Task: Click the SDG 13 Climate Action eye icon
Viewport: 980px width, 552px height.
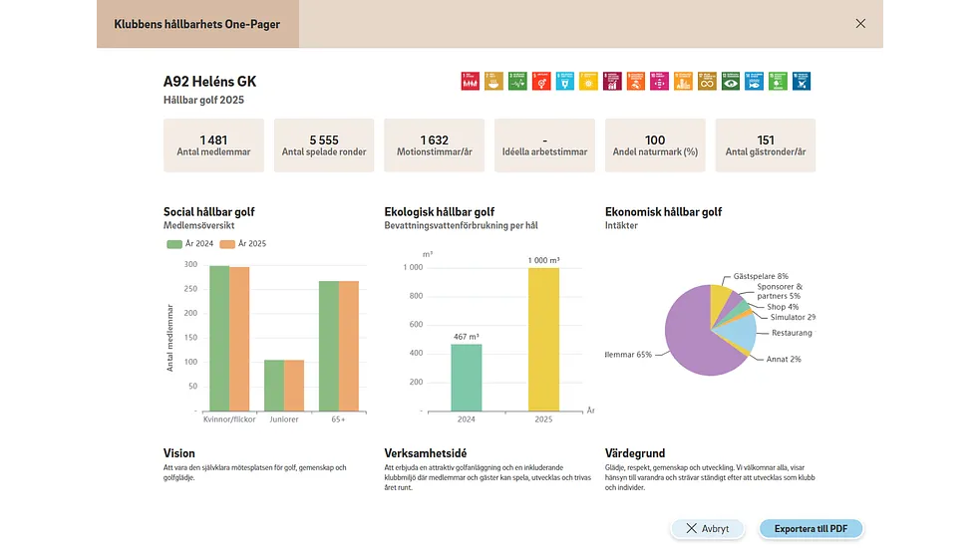Action: (731, 81)
